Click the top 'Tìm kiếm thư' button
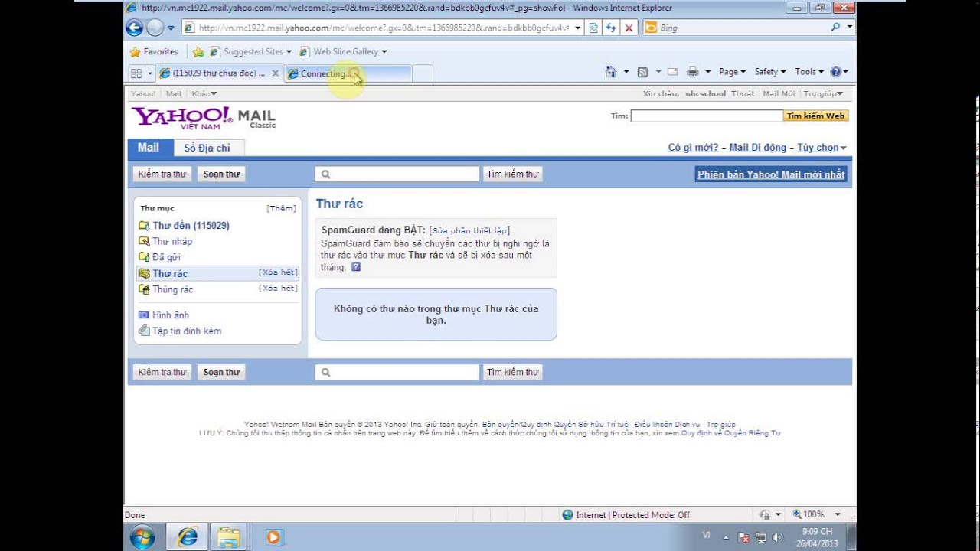The image size is (980, 551). point(513,174)
